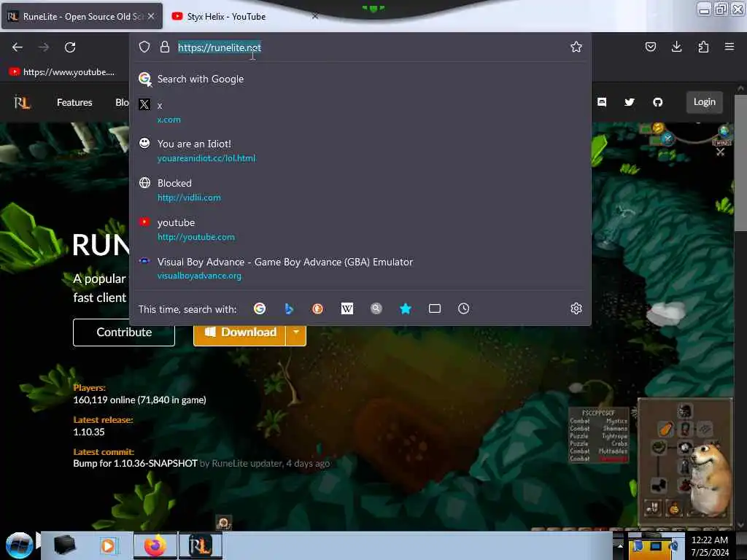
Task: Close the RuneLite browser tab
Action: [151, 16]
